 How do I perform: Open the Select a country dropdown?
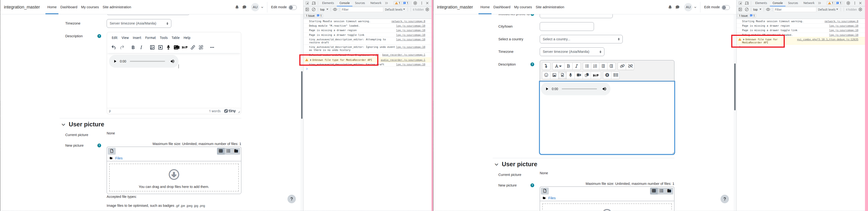coord(581,39)
